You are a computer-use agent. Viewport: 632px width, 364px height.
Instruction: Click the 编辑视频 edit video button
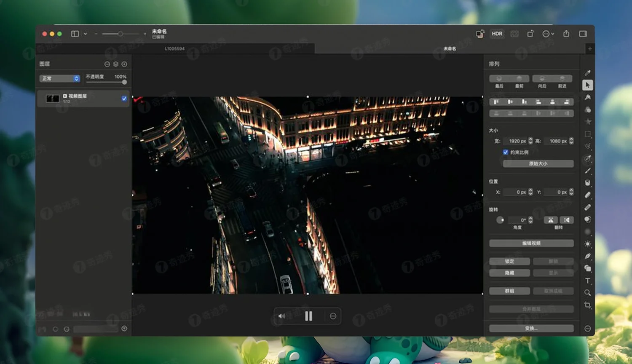(531, 243)
